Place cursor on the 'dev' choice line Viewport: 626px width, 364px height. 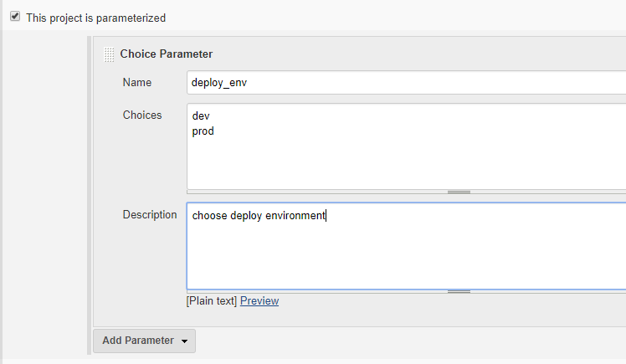point(201,116)
